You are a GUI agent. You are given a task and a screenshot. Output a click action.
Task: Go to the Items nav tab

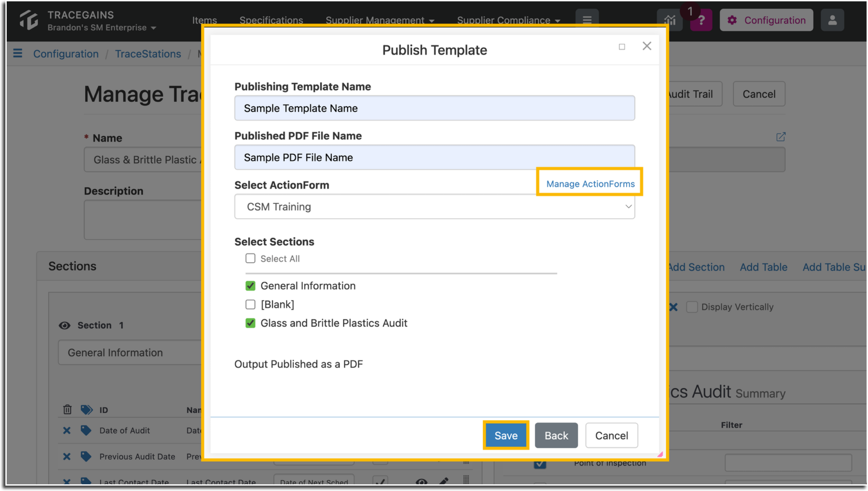[204, 20]
